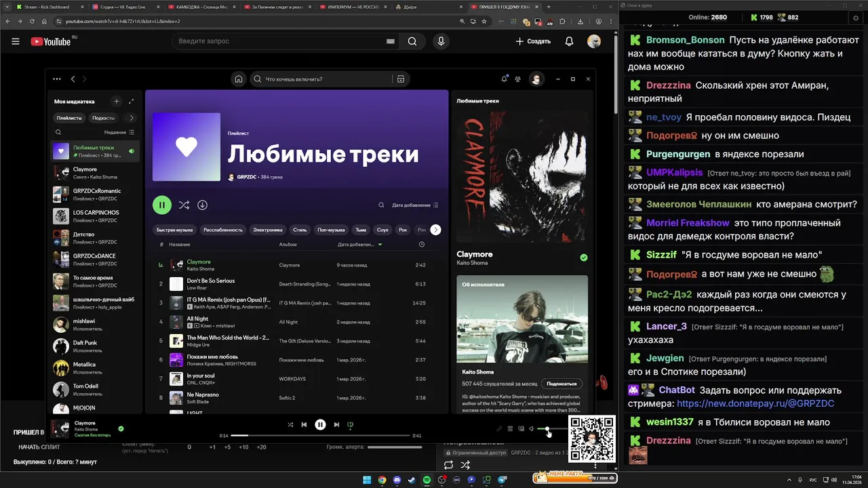Image resolution: width=868 pixels, height=488 pixels.
Task: Click YouTube search magnifier button
Action: tap(412, 41)
